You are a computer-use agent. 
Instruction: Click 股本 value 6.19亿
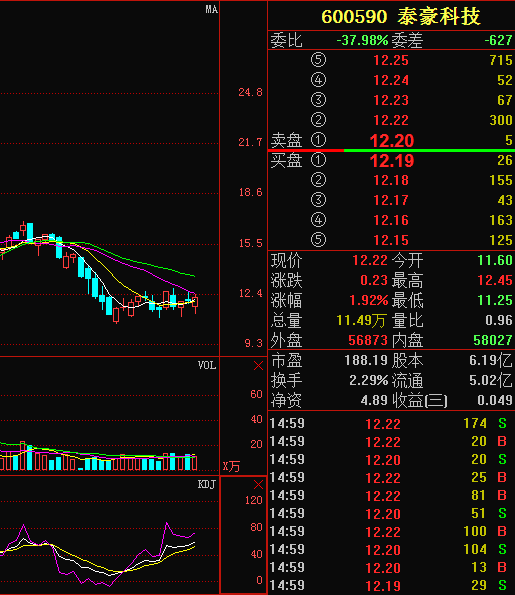coord(491,360)
